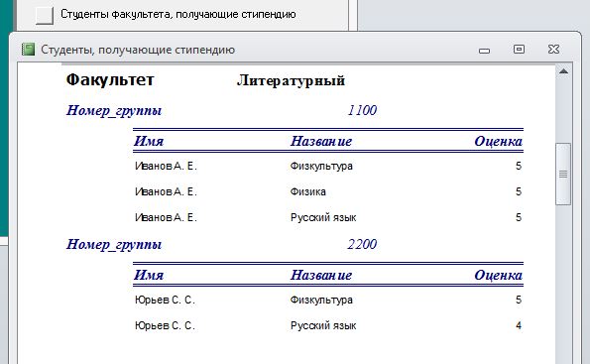
Task: Restore the report window size
Action: tap(519, 50)
